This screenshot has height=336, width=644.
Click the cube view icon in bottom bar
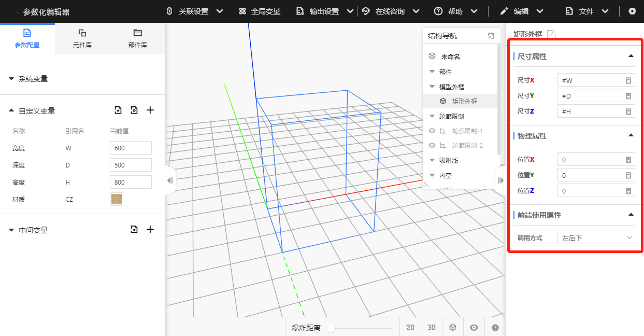click(453, 327)
